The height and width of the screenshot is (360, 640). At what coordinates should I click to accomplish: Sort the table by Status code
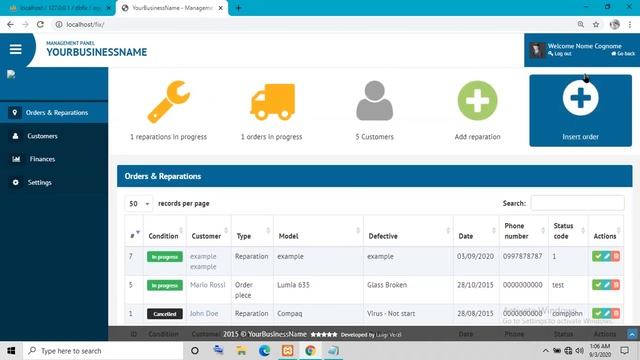pos(568,231)
